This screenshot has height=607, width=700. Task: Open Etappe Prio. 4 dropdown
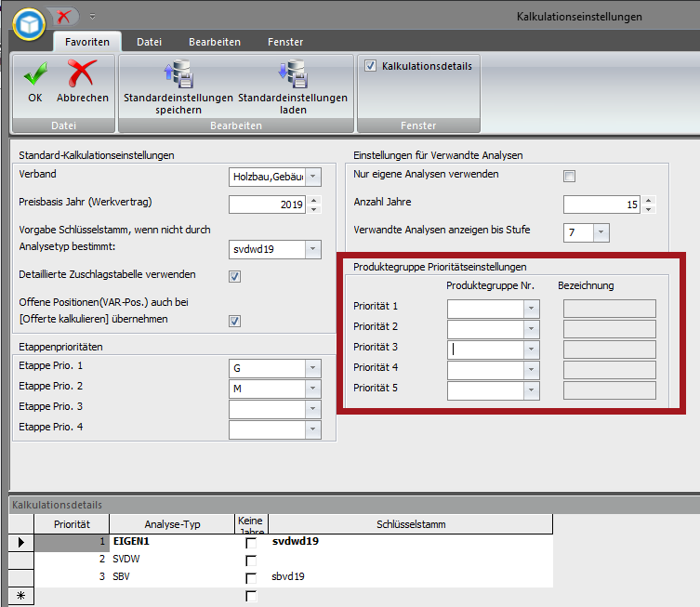[x=313, y=429]
